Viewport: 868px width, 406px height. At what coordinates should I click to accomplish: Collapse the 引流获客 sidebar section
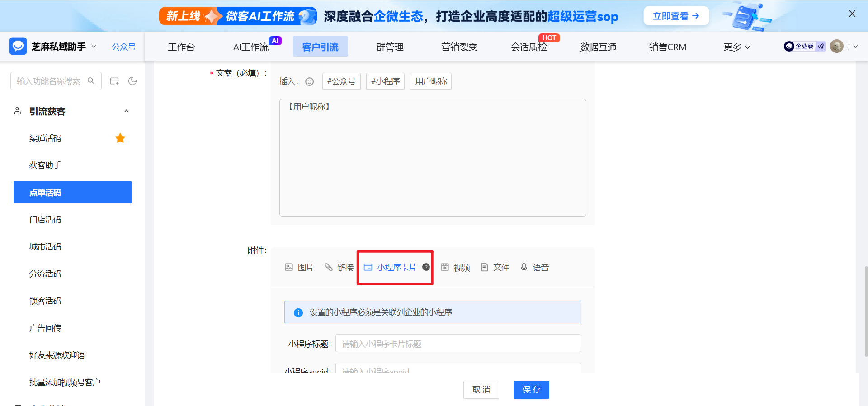point(127,111)
